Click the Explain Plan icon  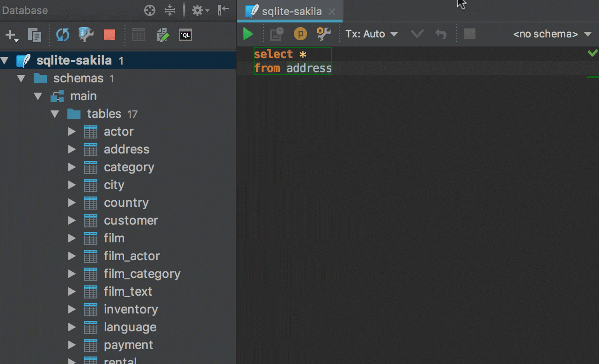[x=277, y=34]
